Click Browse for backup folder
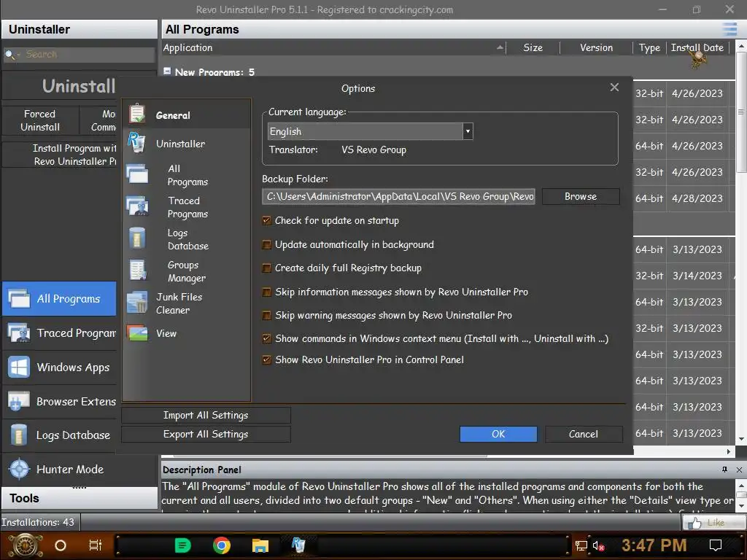Screen dimensions: 747x560 pyautogui.click(x=581, y=196)
